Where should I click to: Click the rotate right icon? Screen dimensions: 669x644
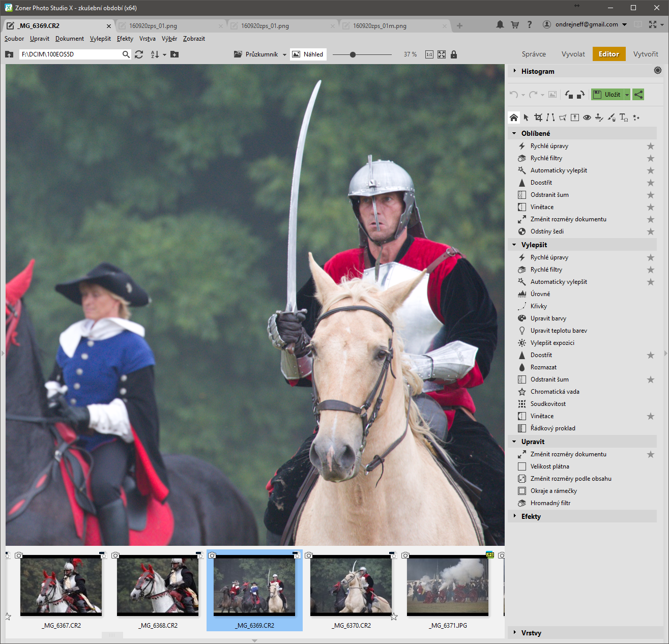(x=580, y=95)
